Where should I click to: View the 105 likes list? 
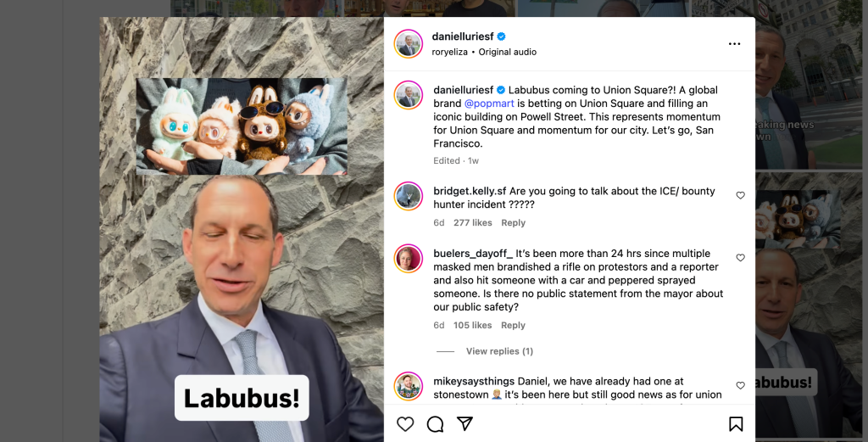tap(473, 325)
